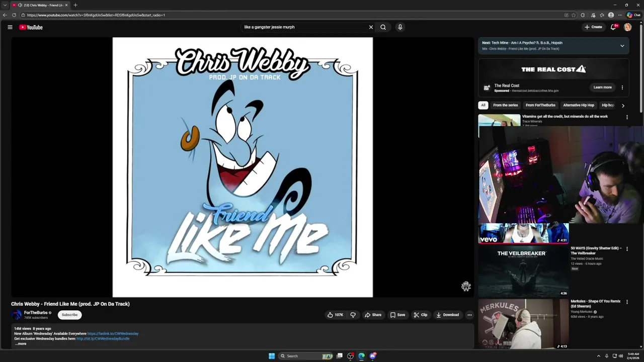Open the tab actions dropdown
The height and width of the screenshot is (362, 644).
[5, 5]
